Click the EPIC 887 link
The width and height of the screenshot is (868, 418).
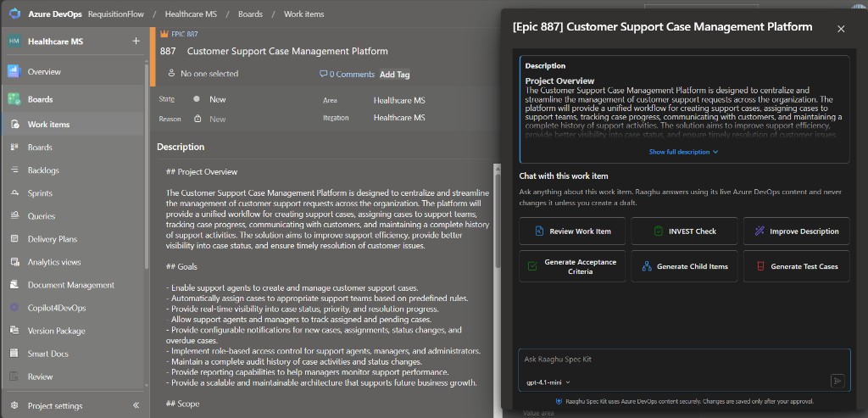point(184,34)
